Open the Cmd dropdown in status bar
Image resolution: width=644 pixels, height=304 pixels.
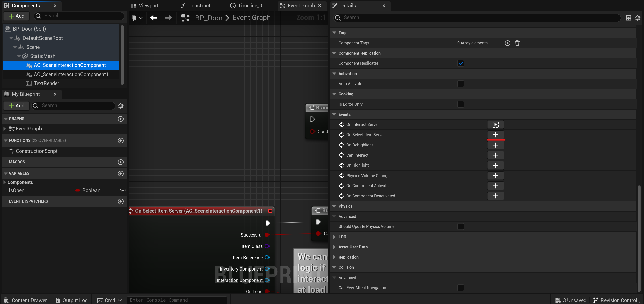point(109,300)
